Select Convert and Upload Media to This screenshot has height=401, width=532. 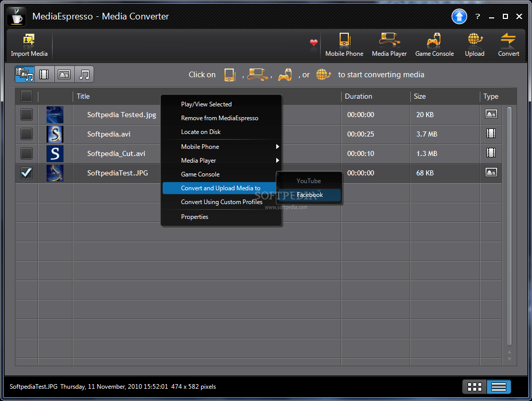coord(220,188)
